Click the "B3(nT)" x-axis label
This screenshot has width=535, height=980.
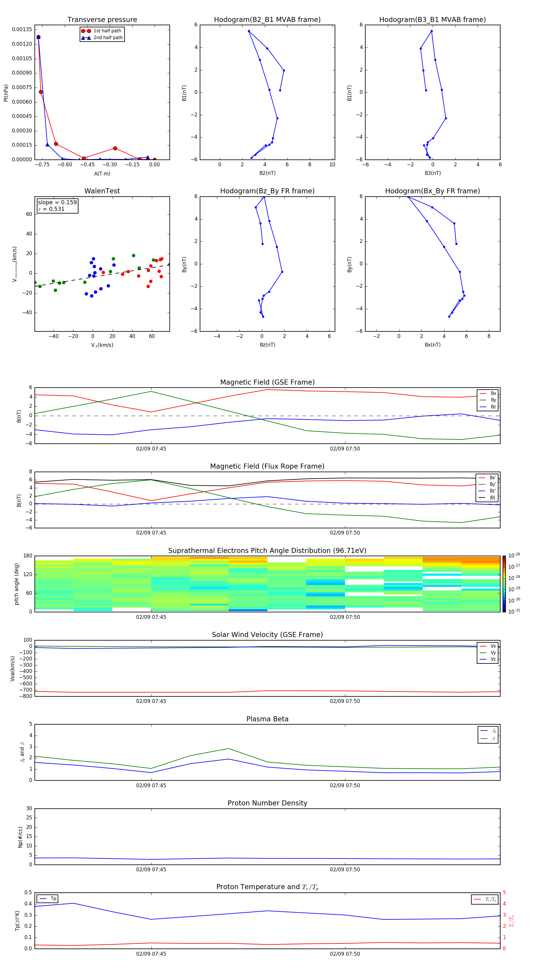pyautogui.click(x=432, y=173)
